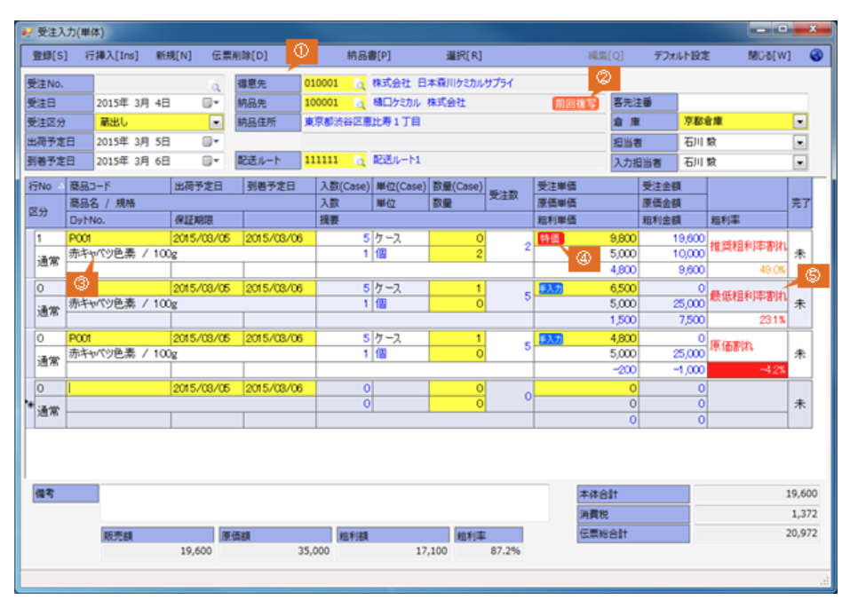Click the search icon beside 得意先 code 010001
The image size is (850, 616).
[x=360, y=83]
